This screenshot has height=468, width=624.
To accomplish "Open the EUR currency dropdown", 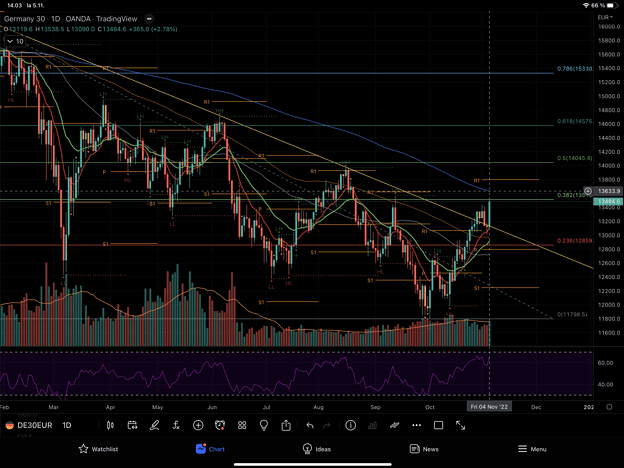I will [605, 17].
